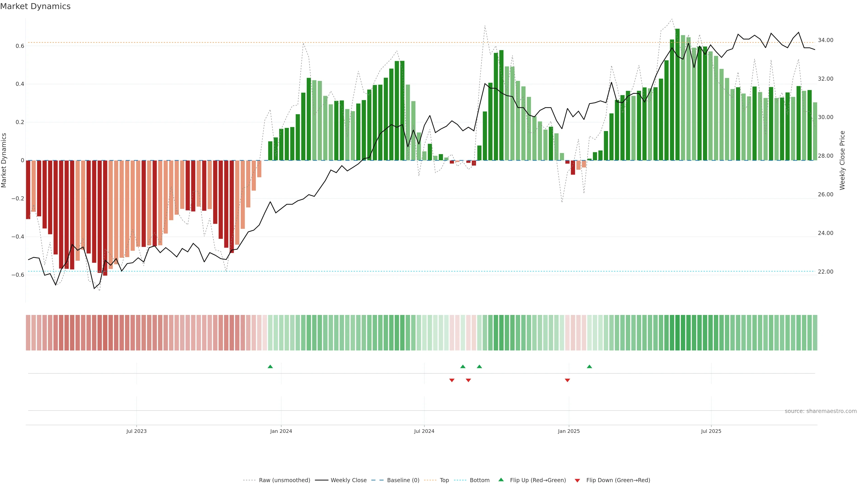This screenshot has height=488, width=868.
Task: Click the green triangle icon in legend
Action: tap(501, 480)
